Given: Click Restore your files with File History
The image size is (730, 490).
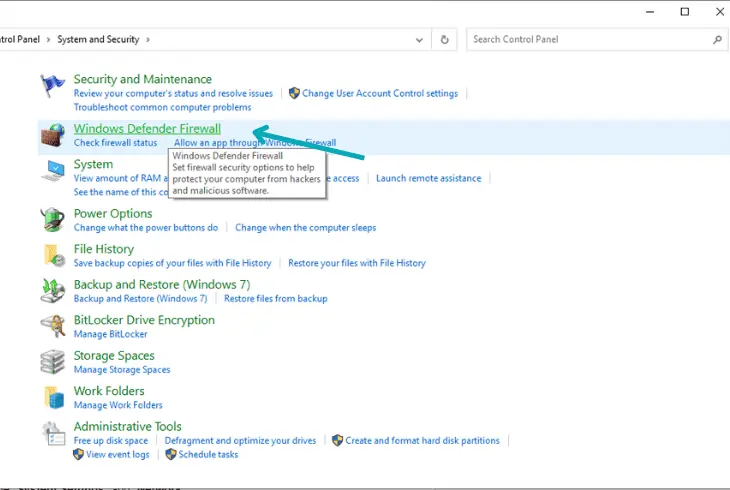Looking at the screenshot, I should coord(357,263).
